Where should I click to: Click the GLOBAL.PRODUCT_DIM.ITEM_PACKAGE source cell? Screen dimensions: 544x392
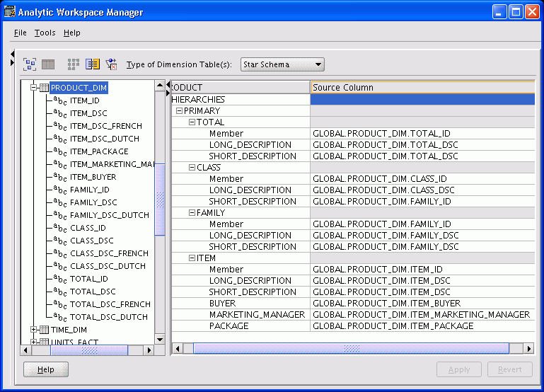click(422, 325)
